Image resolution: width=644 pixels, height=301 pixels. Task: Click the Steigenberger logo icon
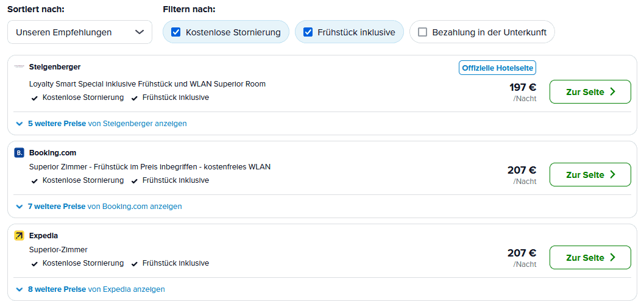pos(19,66)
